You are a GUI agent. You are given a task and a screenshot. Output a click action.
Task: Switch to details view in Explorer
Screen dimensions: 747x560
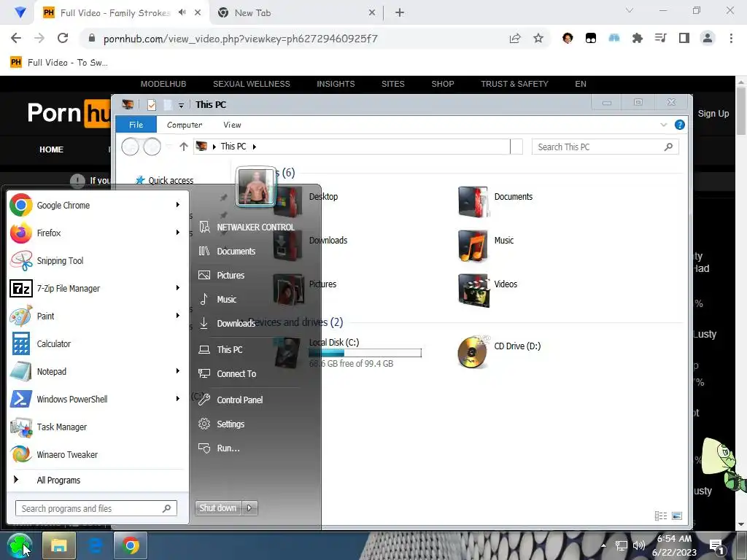[661, 516]
